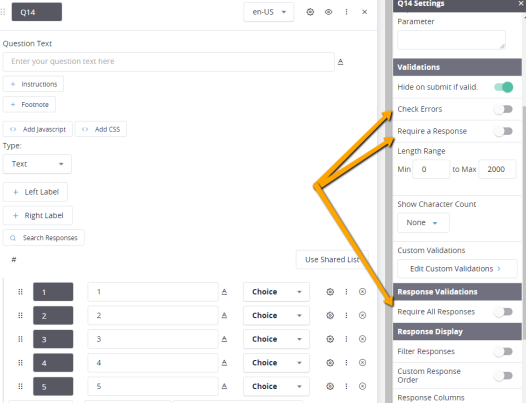Open the question Type dropdown

pyautogui.click(x=37, y=164)
